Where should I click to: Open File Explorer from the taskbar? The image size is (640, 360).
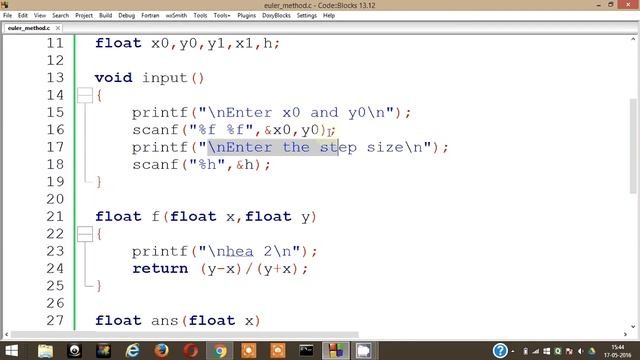pyautogui.click(x=45, y=351)
